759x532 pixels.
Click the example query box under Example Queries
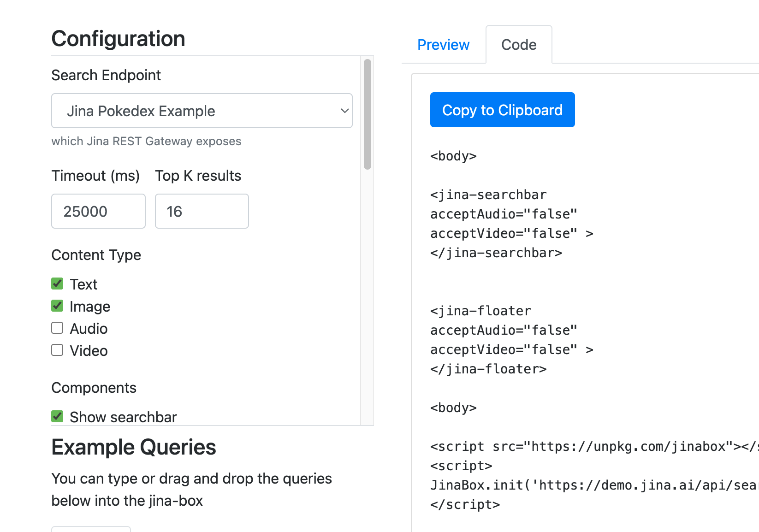click(x=91, y=529)
